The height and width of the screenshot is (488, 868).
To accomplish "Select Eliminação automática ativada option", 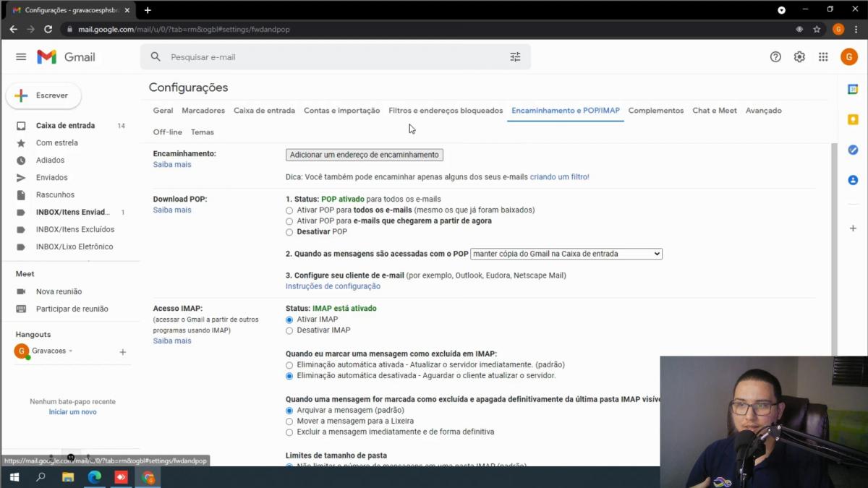I will (x=289, y=365).
